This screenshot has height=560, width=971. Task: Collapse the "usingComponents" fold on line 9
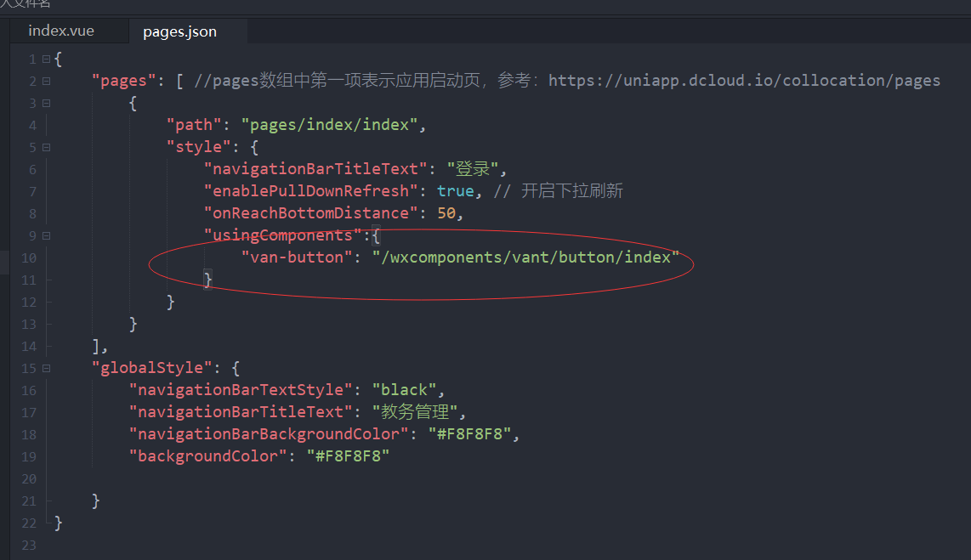point(46,235)
